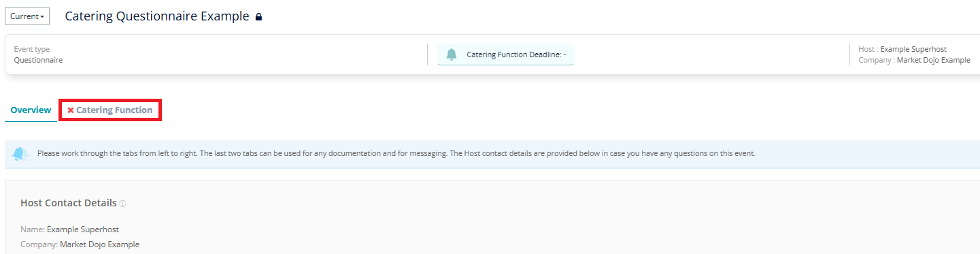The image size is (980, 254).
Task: Click the bell icon in the deadline badge
Action: click(x=451, y=54)
